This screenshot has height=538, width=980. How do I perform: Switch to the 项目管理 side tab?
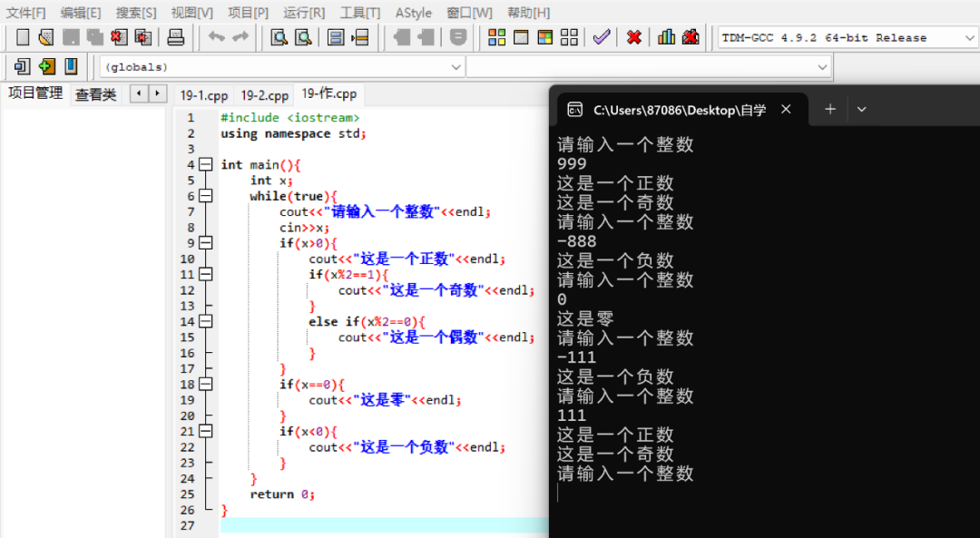tap(35, 93)
